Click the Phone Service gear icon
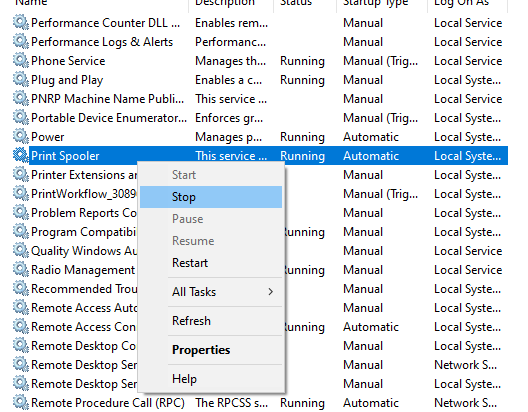This screenshot has width=528, height=412. (21, 61)
